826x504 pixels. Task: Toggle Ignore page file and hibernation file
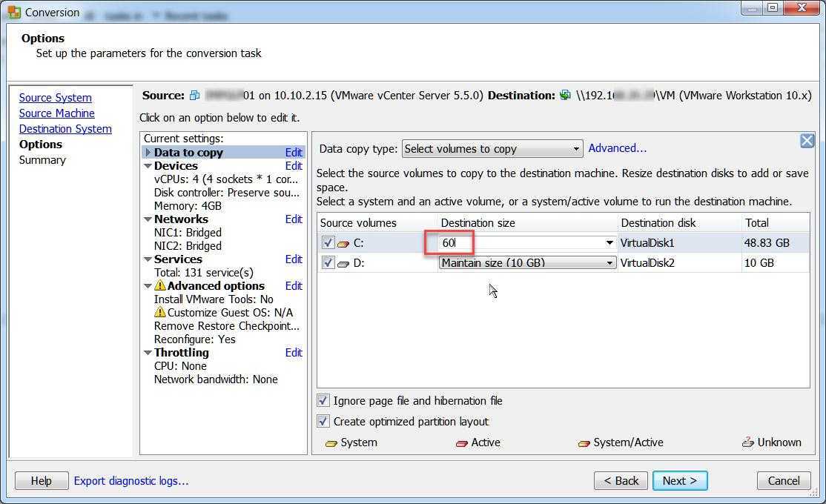[323, 401]
